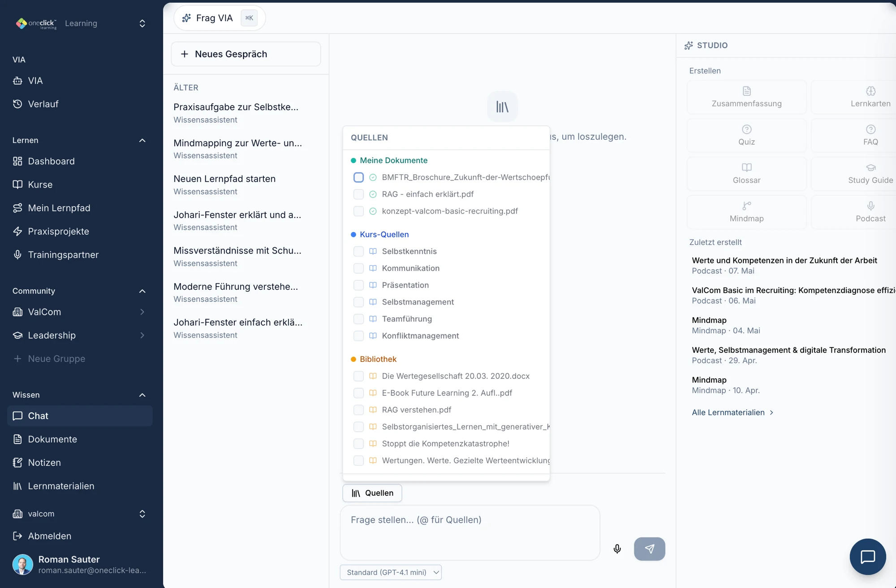Image resolution: width=896 pixels, height=588 pixels.
Task: Click the book icon next to Selbstkenntnis
Action: [x=373, y=251]
